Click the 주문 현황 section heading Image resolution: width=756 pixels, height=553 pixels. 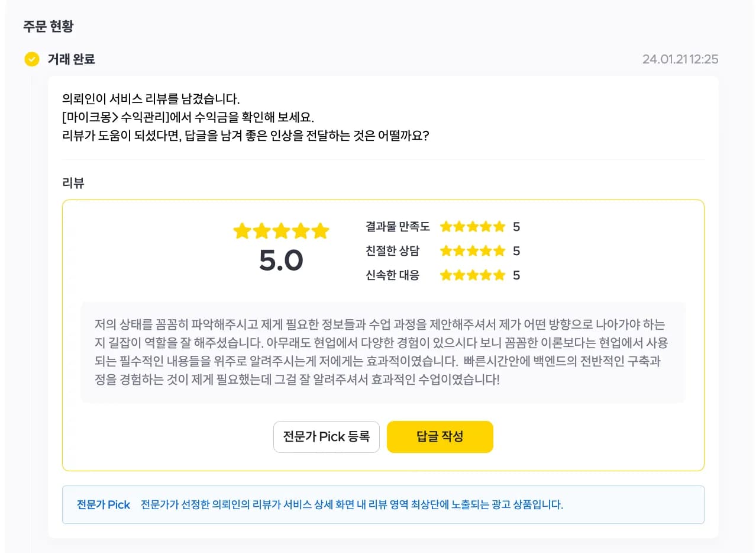49,26
